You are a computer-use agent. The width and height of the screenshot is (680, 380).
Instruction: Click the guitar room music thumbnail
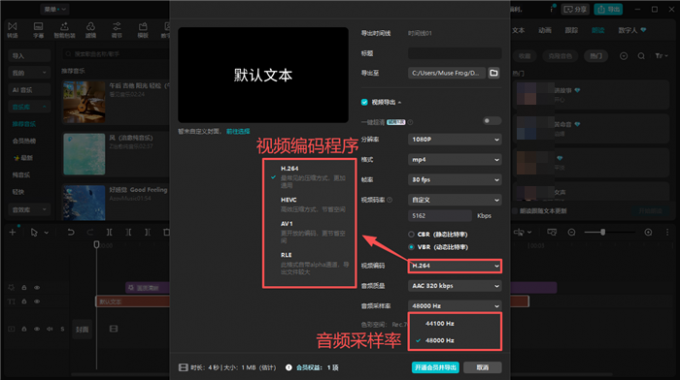coord(84,102)
